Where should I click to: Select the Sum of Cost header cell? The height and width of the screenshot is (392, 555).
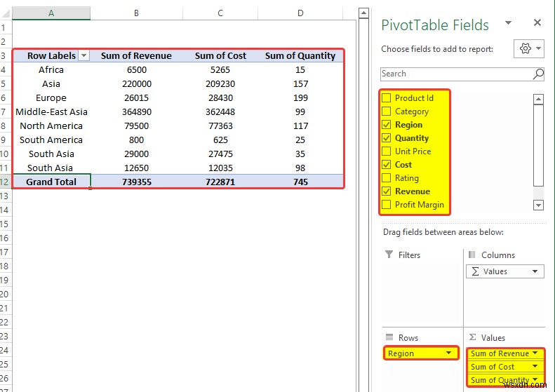[x=220, y=55]
